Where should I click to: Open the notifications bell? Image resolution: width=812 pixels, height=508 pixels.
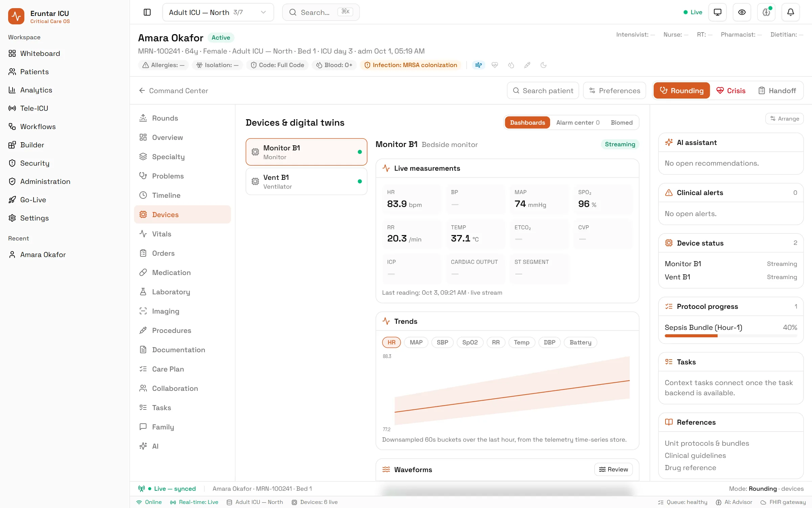click(790, 12)
